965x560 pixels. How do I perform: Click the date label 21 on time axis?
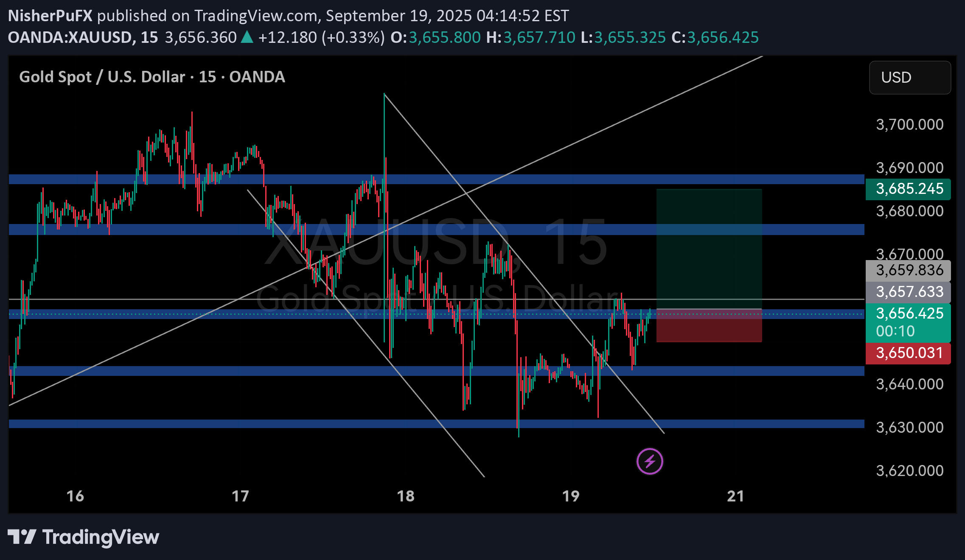coord(735,496)
